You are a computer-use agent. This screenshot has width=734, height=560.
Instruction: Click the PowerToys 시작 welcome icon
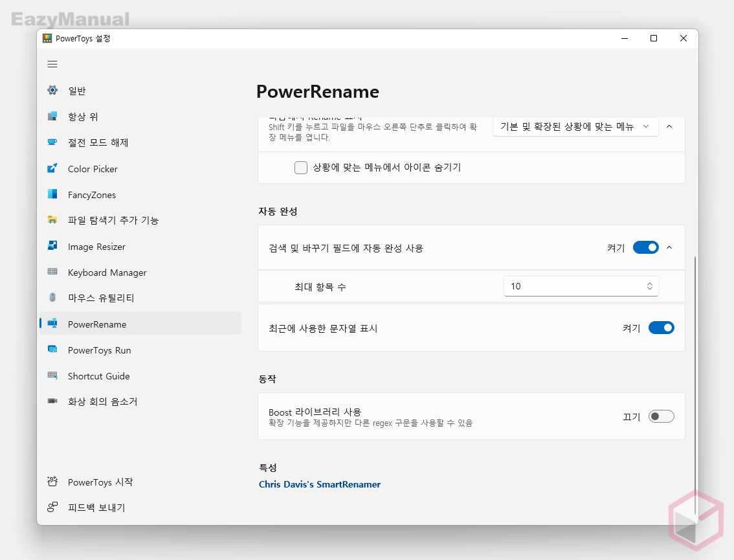click(x=52, y=481)
